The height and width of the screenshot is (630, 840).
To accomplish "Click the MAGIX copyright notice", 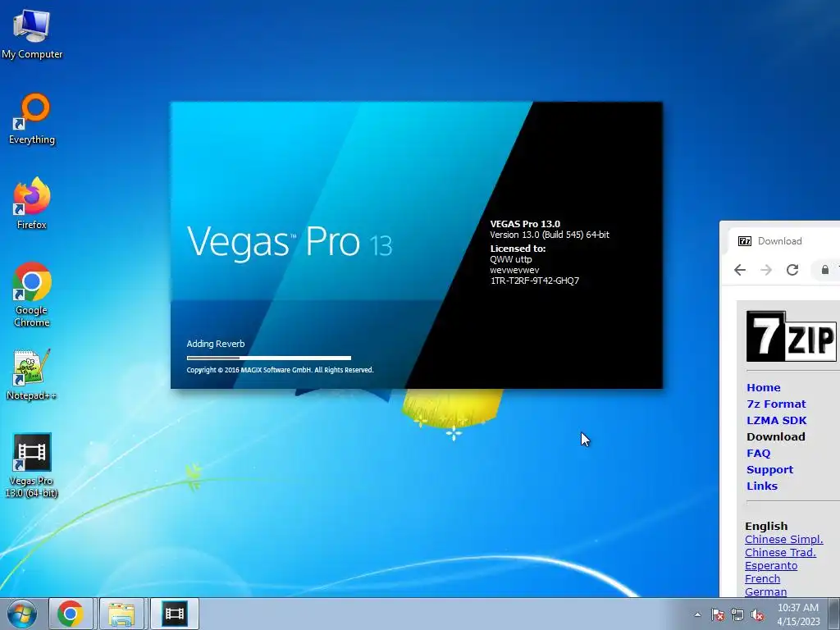I will pos(280,370).
